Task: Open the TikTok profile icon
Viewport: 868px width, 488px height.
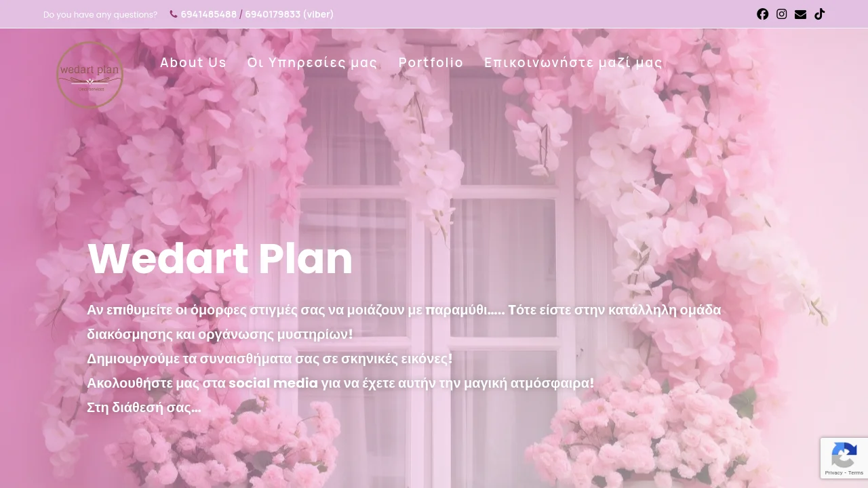Action: (820, 14)
